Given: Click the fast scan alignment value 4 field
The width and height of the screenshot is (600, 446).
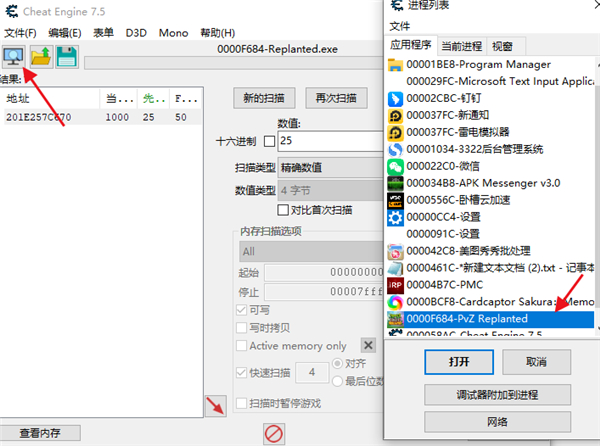Looking at the screenshot, I should (x=312, y=372).
